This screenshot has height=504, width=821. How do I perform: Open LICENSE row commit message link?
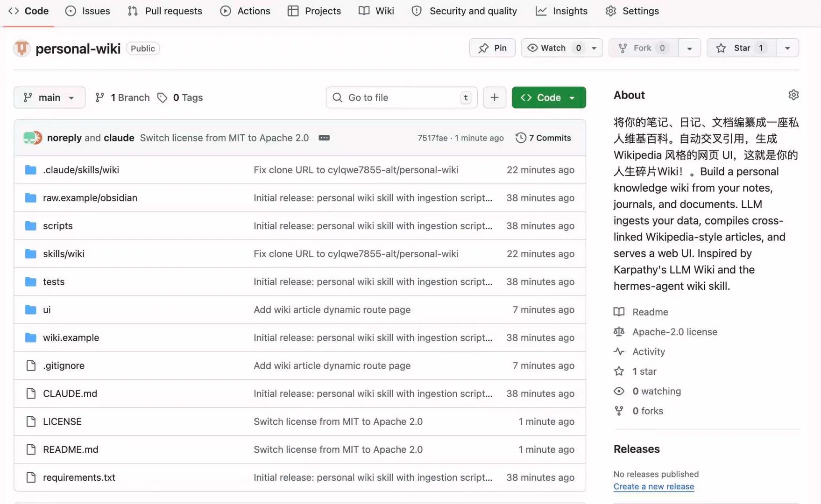pyautogui.click(x=338, y=421)
